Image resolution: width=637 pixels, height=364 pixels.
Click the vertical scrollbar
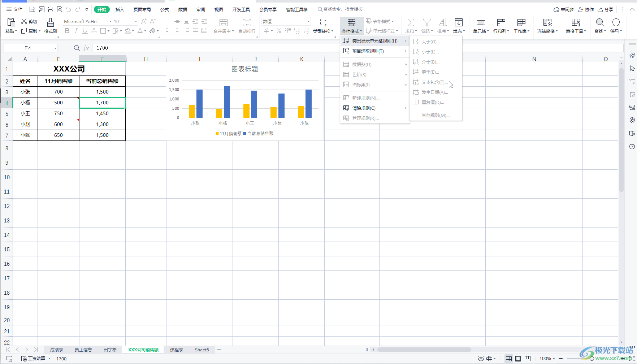point(621,130)
